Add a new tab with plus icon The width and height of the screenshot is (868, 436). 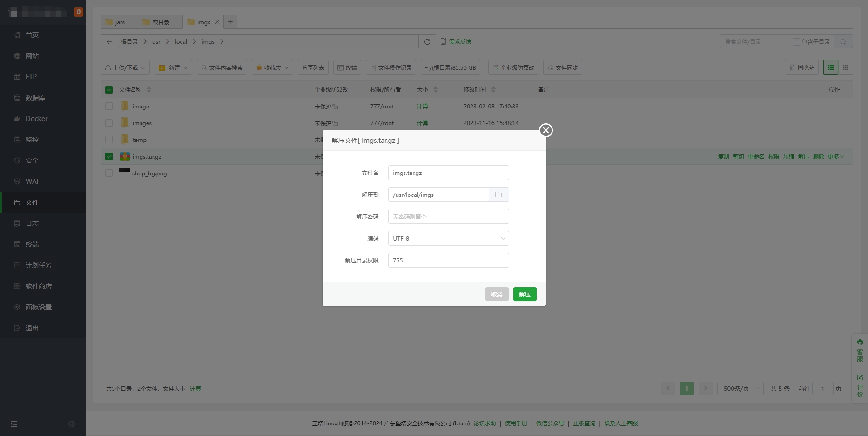230,22
